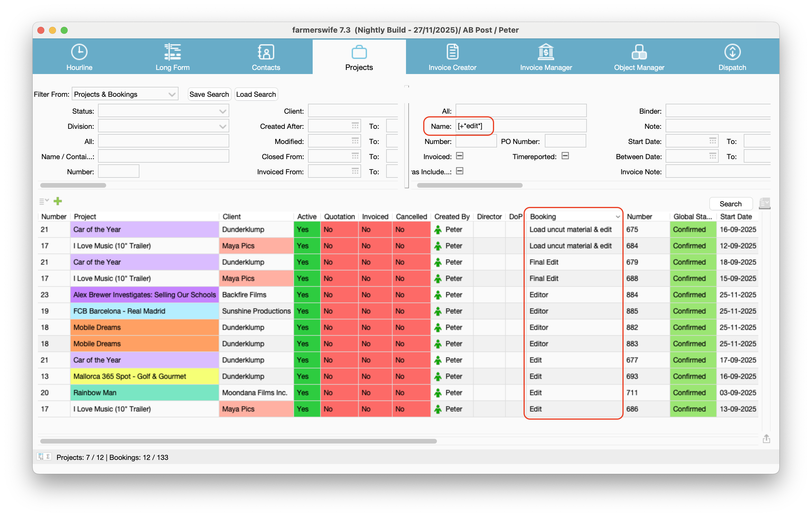Switch to the Hourline tab

79,57
